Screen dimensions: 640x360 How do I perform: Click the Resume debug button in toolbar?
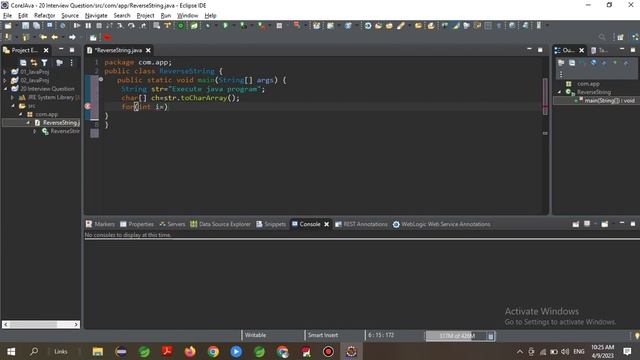[x=76, y=25]
